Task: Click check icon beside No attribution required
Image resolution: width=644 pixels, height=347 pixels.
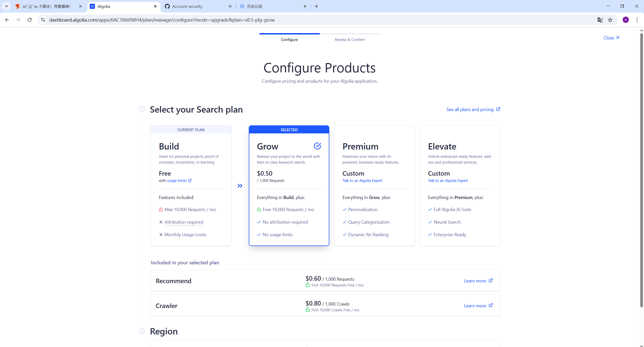Action: [x=259, y=222]
